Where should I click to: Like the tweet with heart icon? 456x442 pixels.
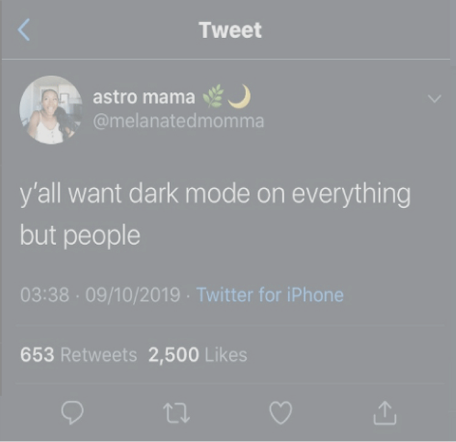pyautogui.click(x=281, y=413)
